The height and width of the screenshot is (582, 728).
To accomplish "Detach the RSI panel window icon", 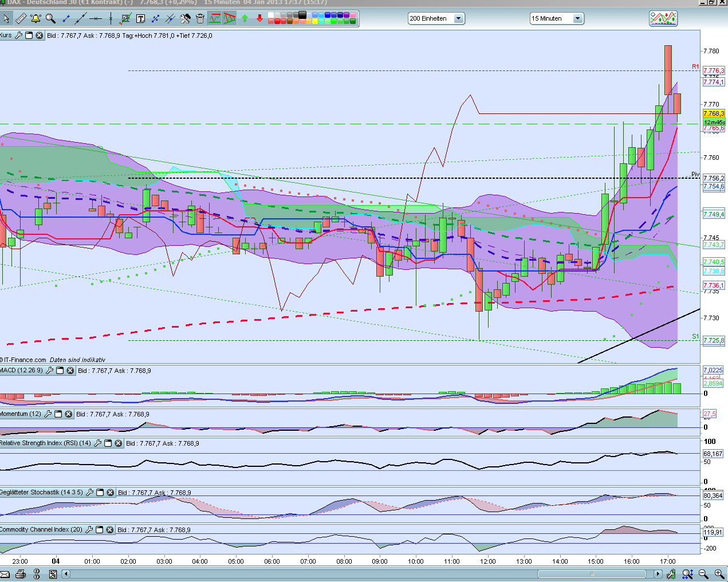I will [x=108, y=443].
